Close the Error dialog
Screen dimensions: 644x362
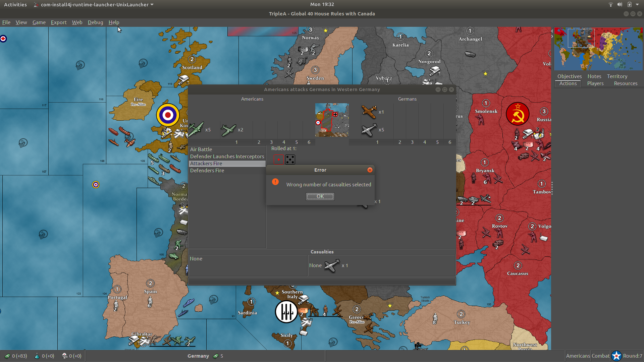370,170
